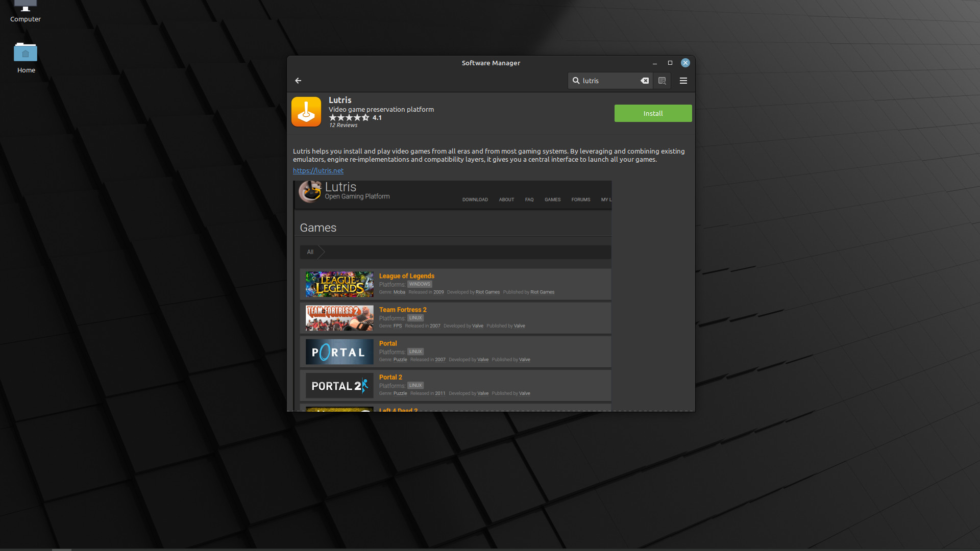Go back using the arrow button
The height and width of the screenshot is (551, 980).
(x=298, y=81)
